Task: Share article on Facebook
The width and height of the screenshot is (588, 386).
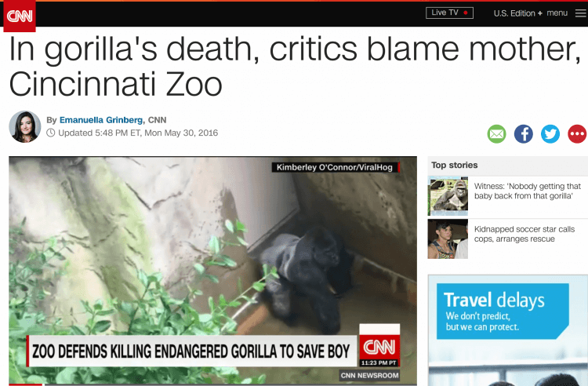Action: 524,134
